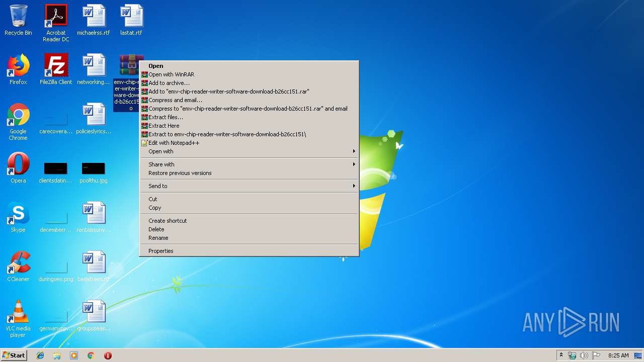Select basistown document icon

coord(94,266)
